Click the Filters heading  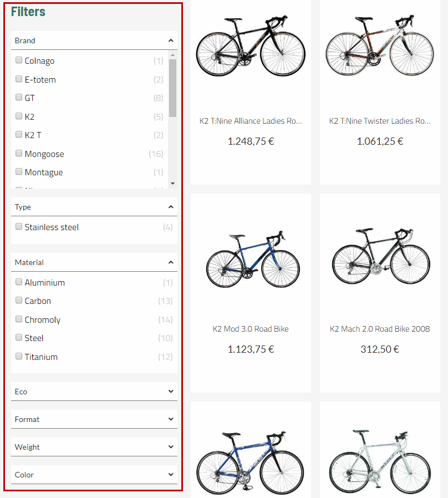(28, 12)
